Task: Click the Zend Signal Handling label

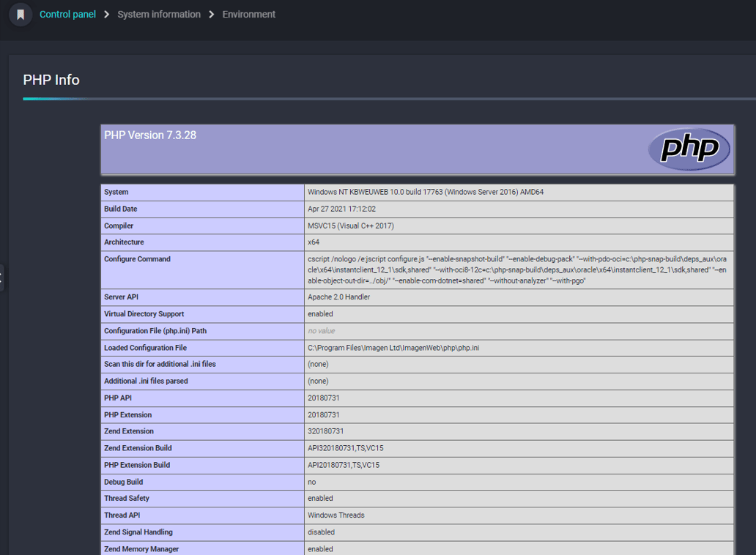Action: coord(138,532)
